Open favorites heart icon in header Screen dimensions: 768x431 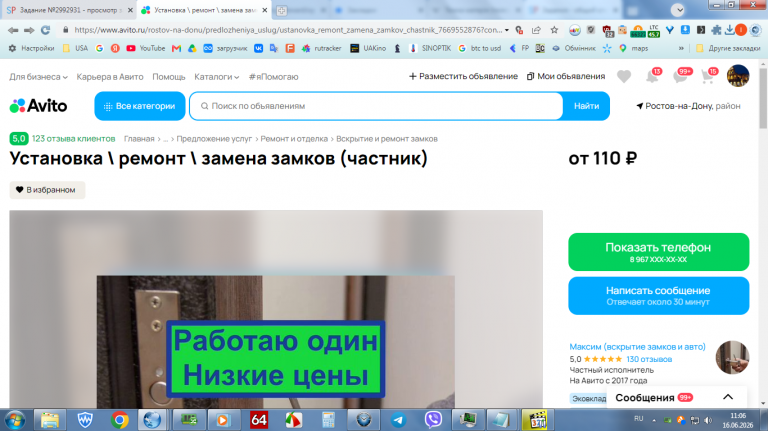[624, 76]
